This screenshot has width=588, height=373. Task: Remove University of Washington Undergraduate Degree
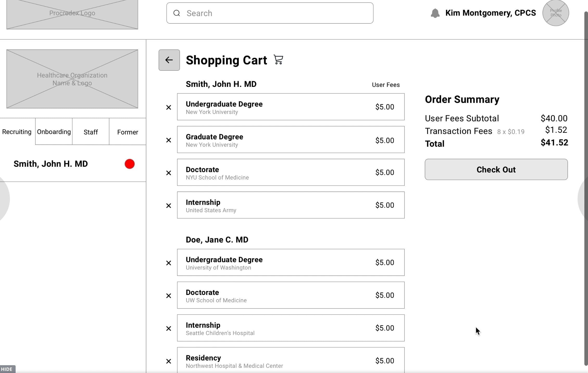168,263
